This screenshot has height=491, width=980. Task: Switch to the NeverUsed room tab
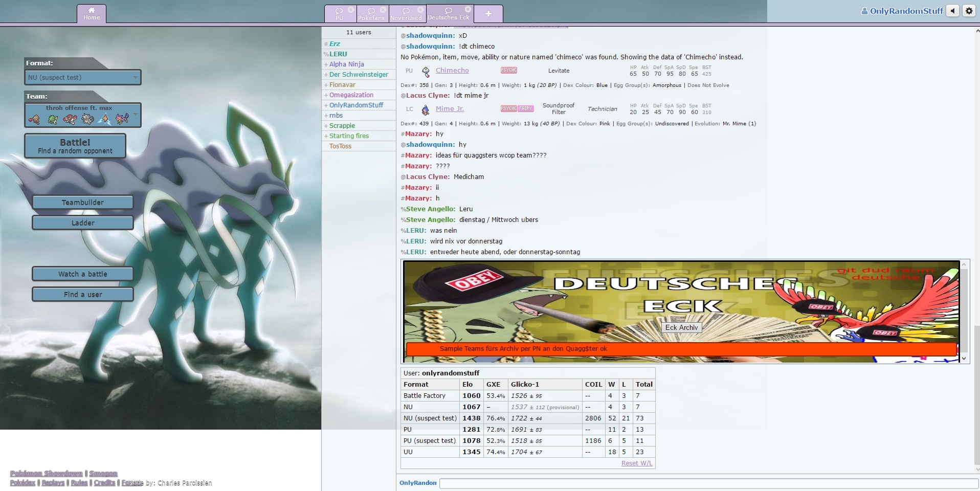406,14
